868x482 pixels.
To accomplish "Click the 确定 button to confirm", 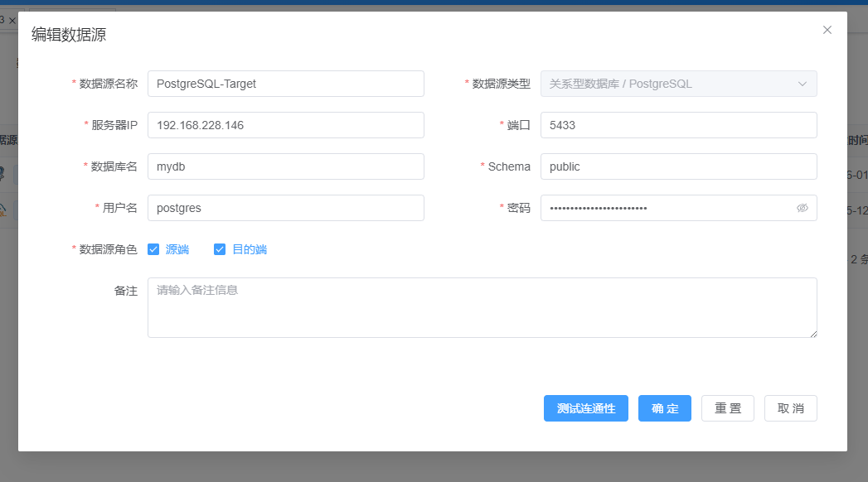I will [664, 408].
